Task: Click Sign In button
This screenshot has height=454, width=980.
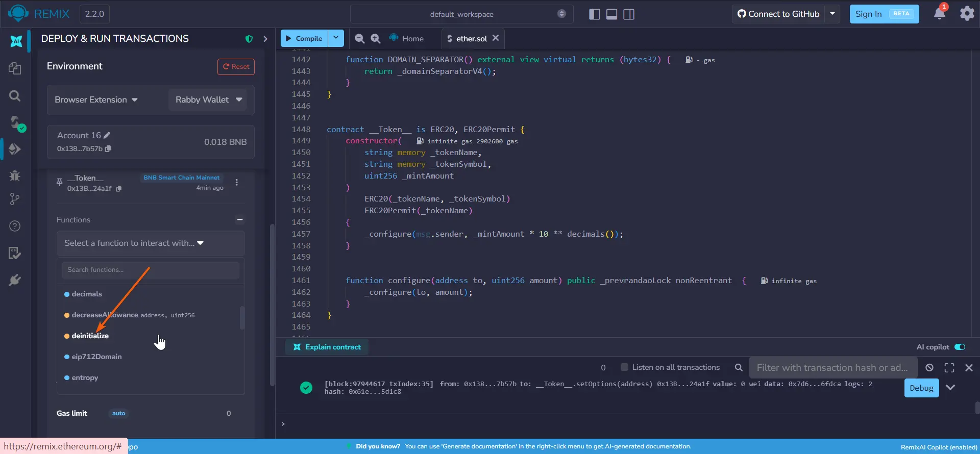Action: point(884,14)
